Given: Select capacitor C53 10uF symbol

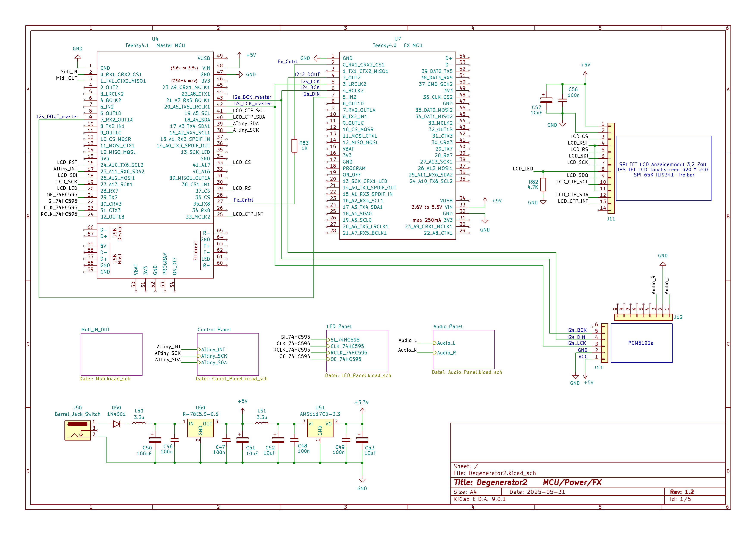Looking at the screenshot, I should click(x=362, y=440).
